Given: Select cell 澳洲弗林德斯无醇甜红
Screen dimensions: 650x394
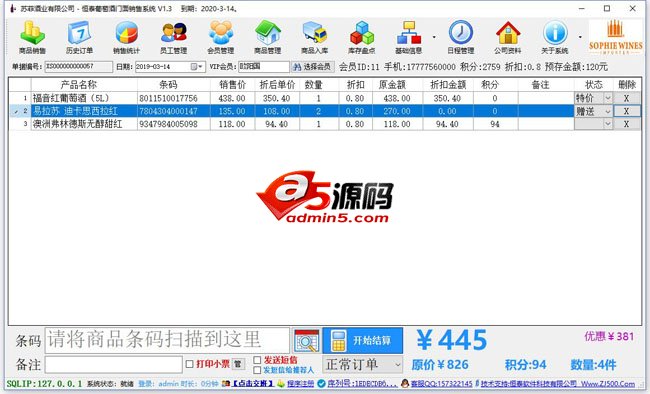Looking at the screenshot, I should pyautogui.click(x=84, y=124).
